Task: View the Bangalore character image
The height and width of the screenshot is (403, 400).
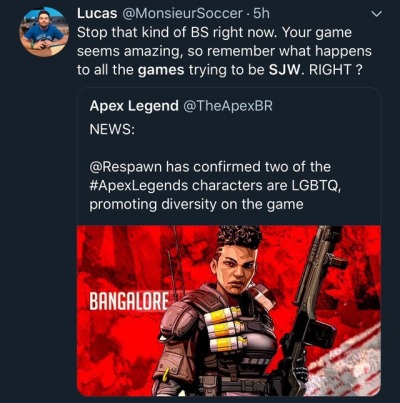Action: [x=229, y=311]
